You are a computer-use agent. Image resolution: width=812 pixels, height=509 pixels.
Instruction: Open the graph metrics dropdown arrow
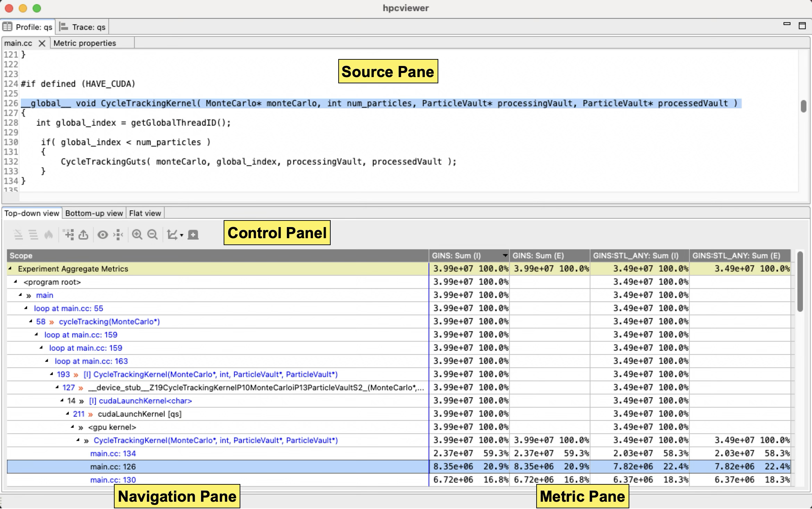tap(182, 235)
